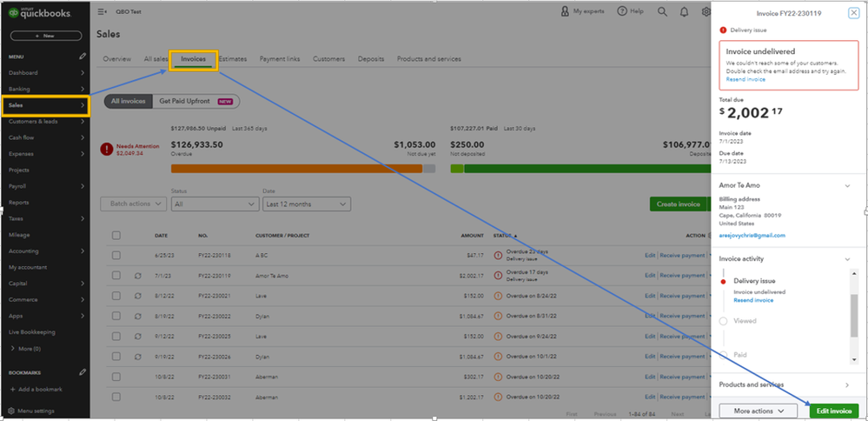Expand the More (0) sidebar item
This screenshot has height=421, width=868.
coord(25,349)
